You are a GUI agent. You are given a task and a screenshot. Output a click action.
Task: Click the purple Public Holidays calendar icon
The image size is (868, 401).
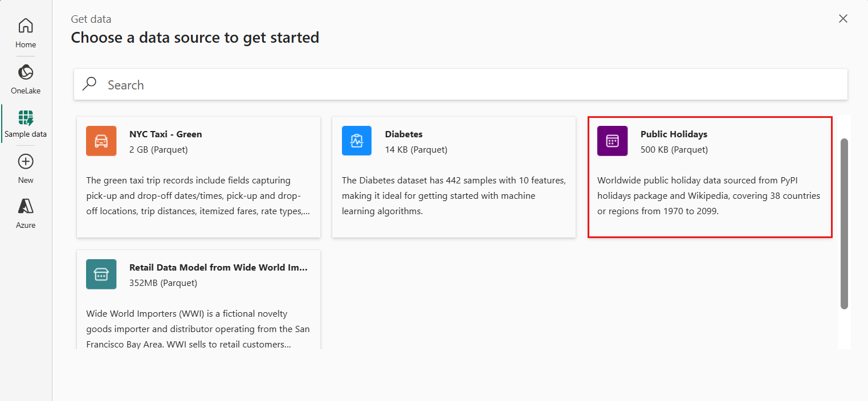pos(612,141)
